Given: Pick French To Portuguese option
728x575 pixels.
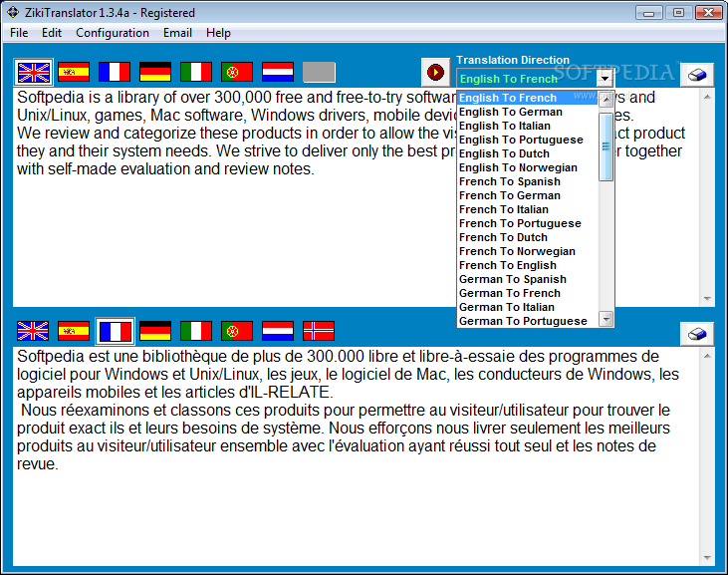Looking at the screenshot, I should click(x=528, y=223).
